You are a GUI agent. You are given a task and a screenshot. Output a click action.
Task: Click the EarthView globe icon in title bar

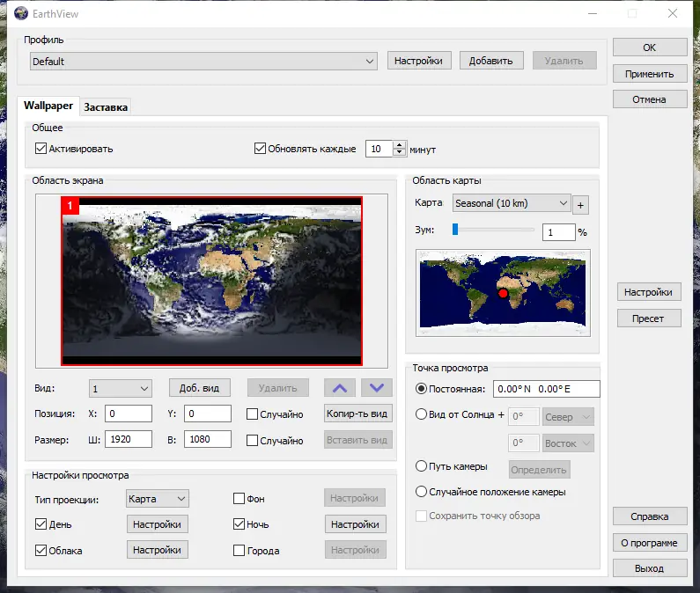click(21, 13)
